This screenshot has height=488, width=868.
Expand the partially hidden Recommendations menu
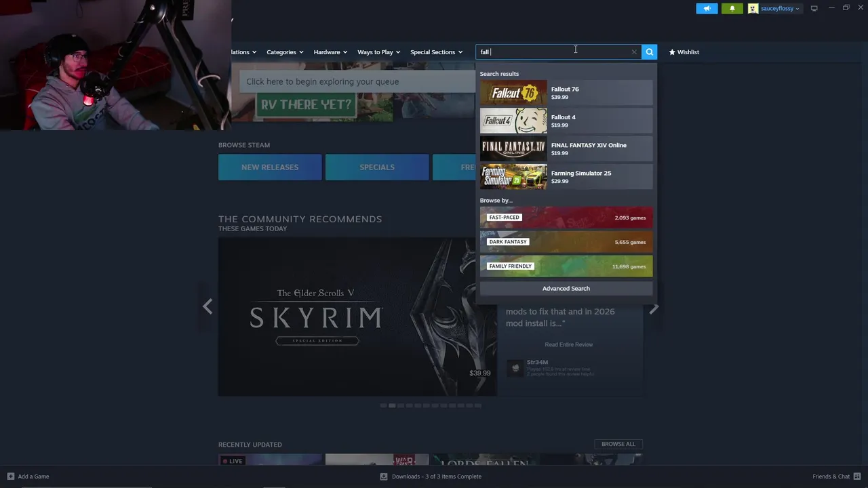coord(243,52)
